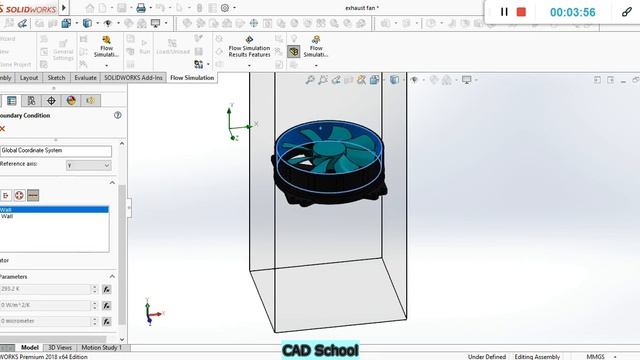This screenshot has width=640, height=360.
Task: Open dependency for 293.2 K parameter
Action: pos(107,289)
